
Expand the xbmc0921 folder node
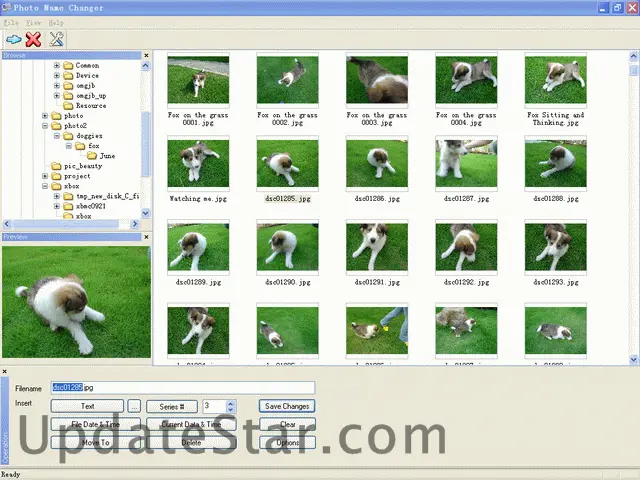click(x=57, y=206)
